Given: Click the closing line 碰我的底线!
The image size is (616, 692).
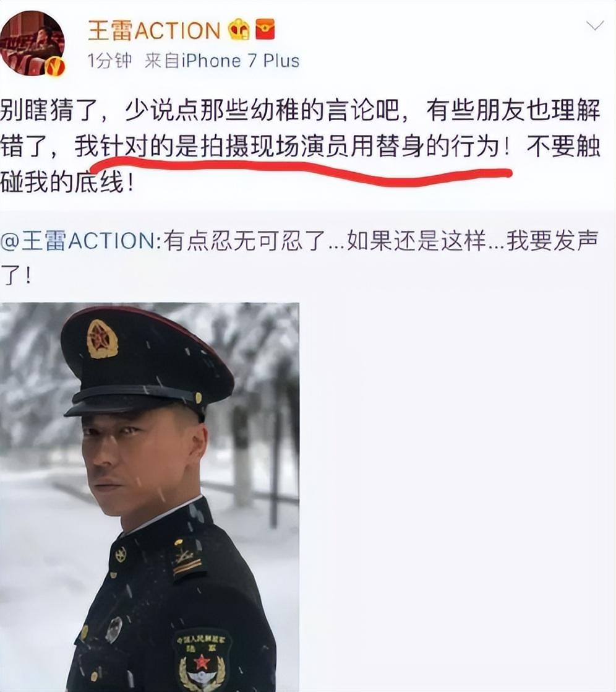Looking at the screenshot, I should (67, 182).
